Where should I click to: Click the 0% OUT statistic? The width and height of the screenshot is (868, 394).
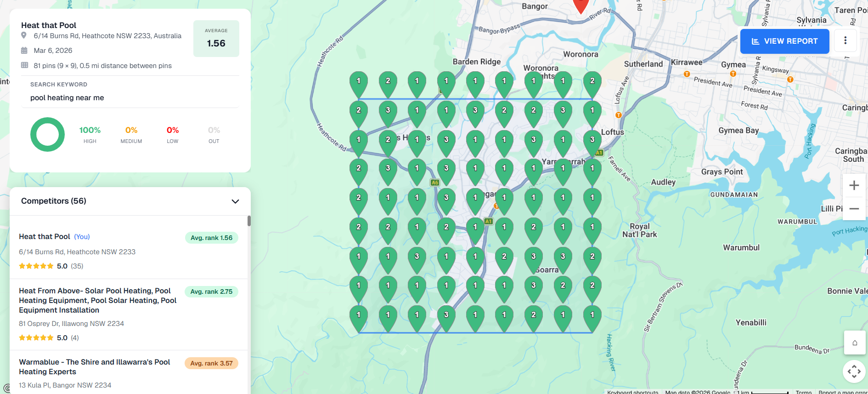click(x=214, y=135)
